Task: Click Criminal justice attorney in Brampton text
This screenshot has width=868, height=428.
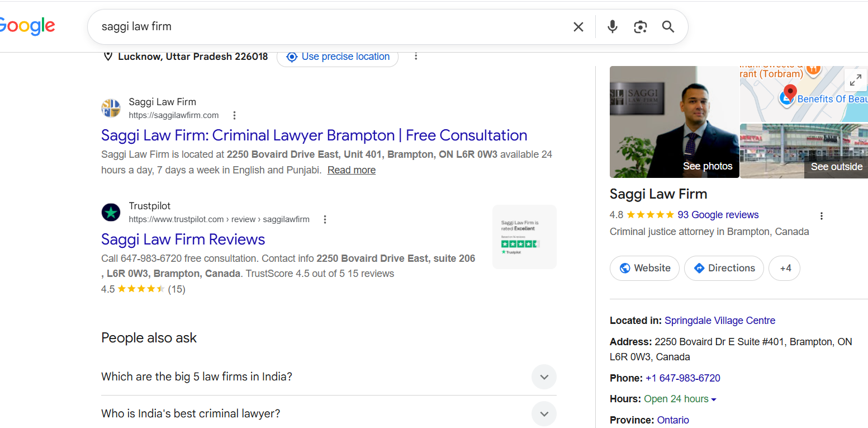Action: tap(709, 232)
